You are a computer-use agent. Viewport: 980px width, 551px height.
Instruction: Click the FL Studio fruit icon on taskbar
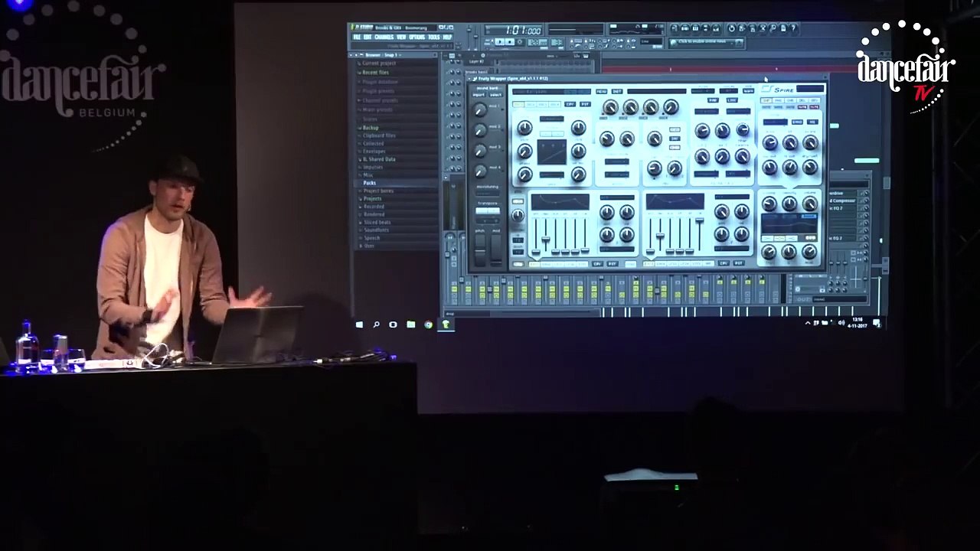pos(446,324)
